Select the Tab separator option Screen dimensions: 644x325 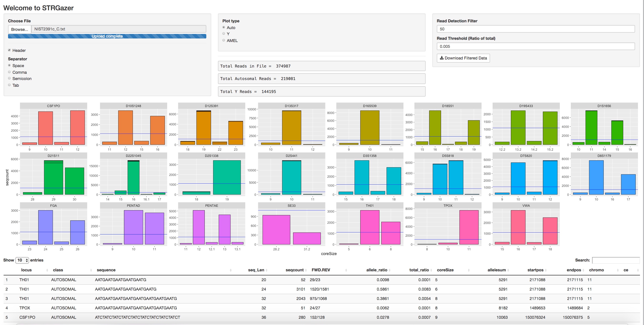[9, 85]
